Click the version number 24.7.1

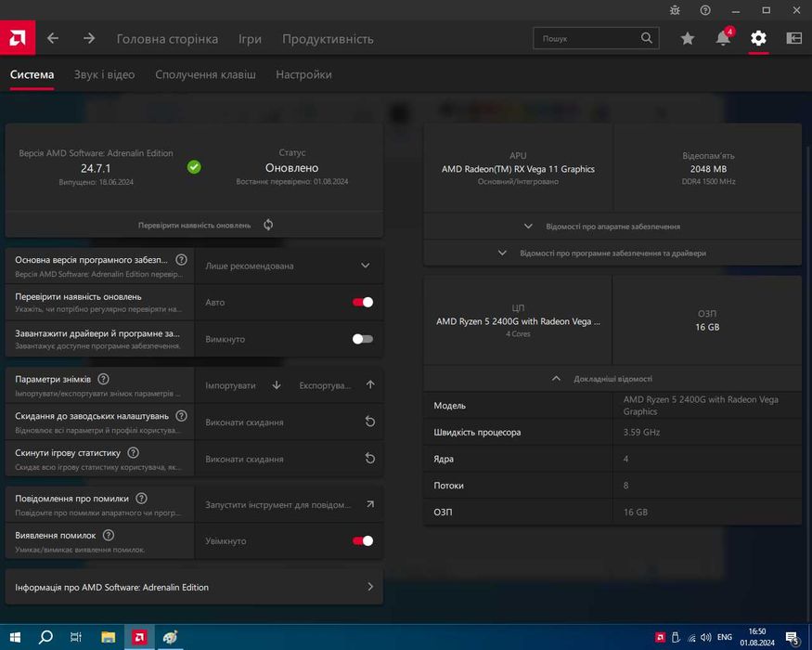(96, 168)
